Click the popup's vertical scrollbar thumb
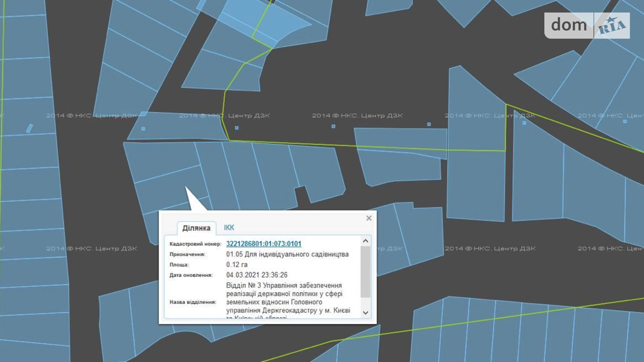The image size is (644, 362). click(x=365, y=271)
